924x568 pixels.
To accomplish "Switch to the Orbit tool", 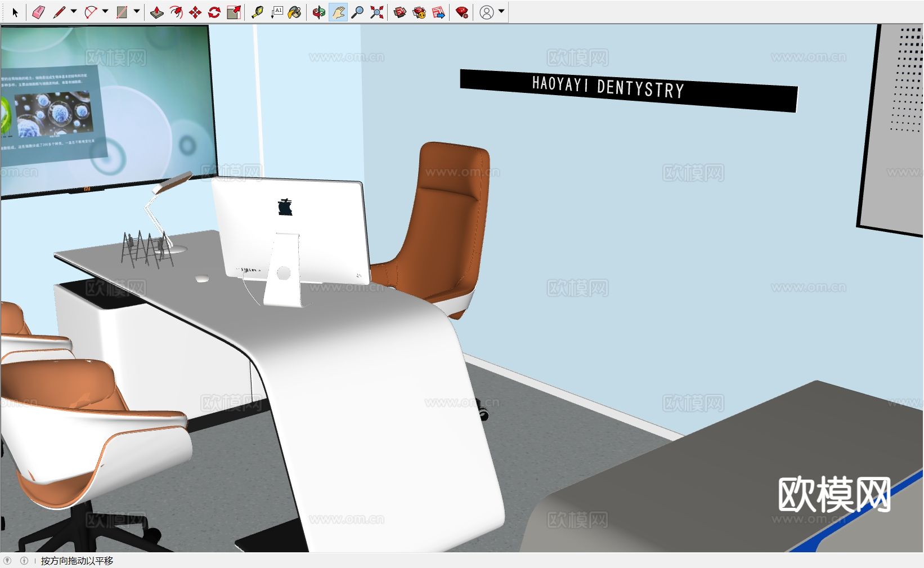I will [x=319, y=12].
